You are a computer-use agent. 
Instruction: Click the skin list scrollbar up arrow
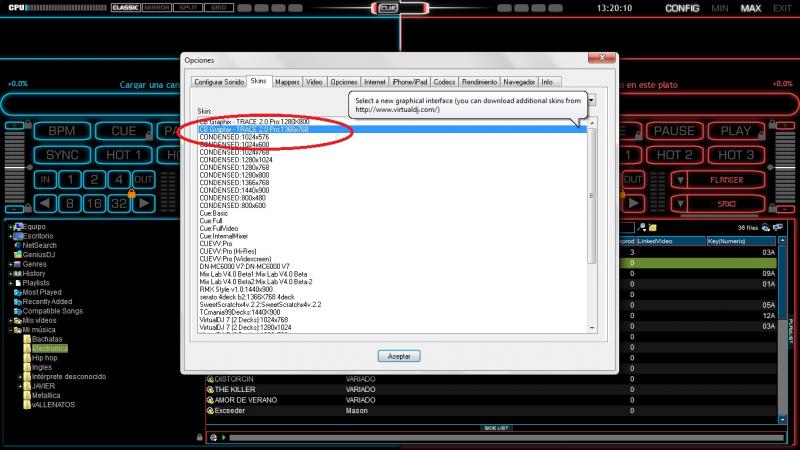point(592,123)
